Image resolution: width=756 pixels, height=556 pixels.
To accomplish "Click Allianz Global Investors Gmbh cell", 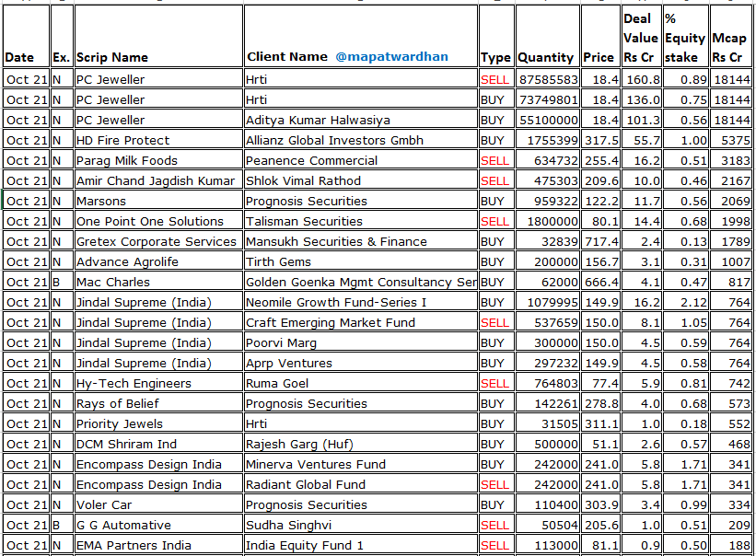I will coord(361,140).
